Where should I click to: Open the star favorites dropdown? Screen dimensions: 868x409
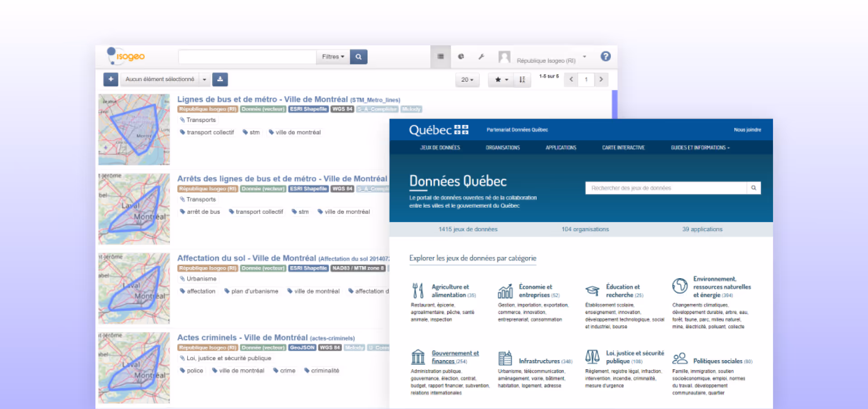[x=501, y=80]
